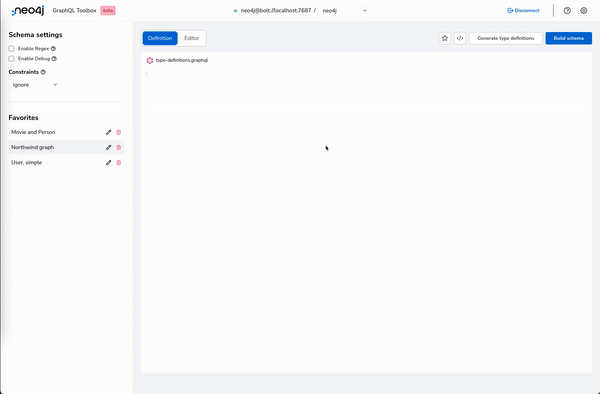This screenshot has width=600, height=394.
Task: Click the star favorite icon
Action: 445,38
